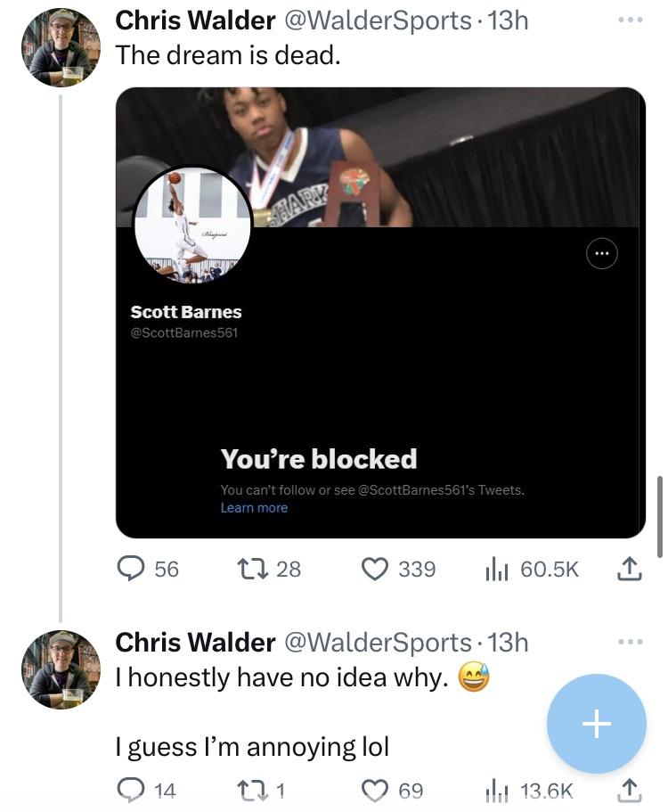Share the "I guess I'm annoying" tweet
The image size is (668, 812).
coord(629,790)
